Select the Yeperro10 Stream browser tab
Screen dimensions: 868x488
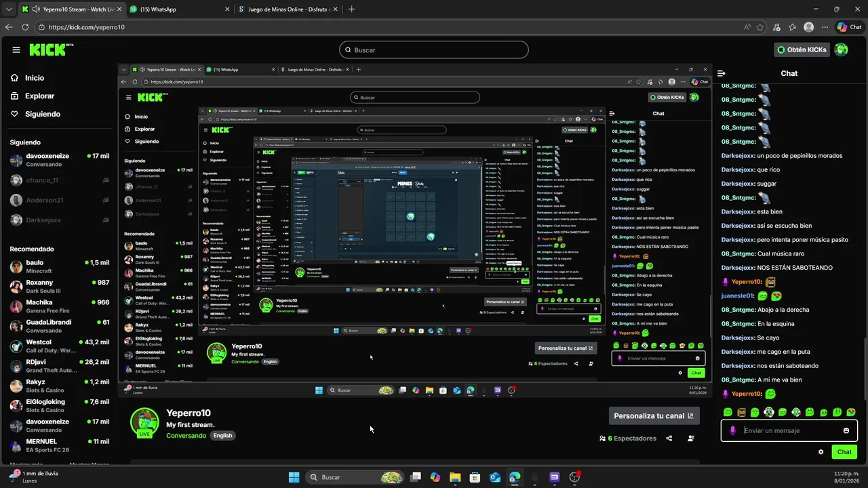71,9
